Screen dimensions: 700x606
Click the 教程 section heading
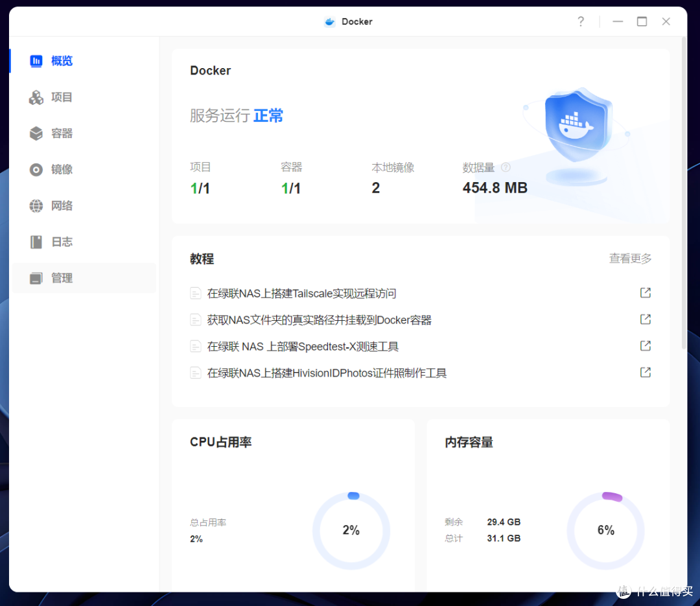point(202,259)
